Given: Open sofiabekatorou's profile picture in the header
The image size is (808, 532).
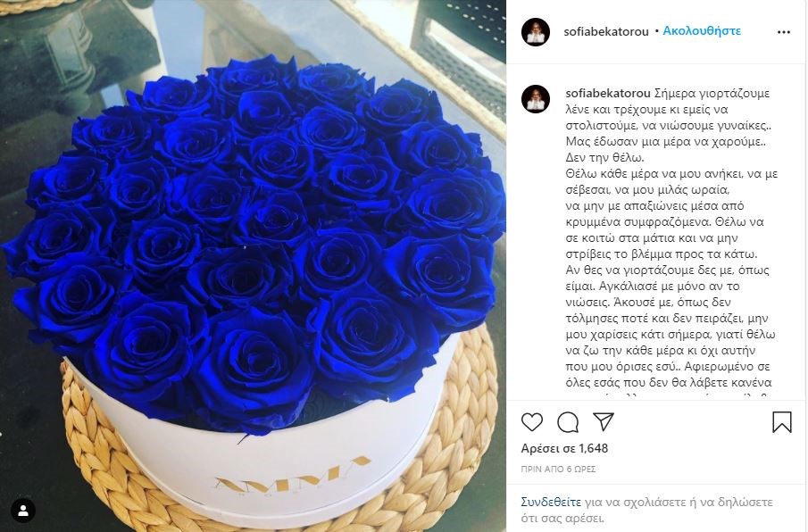Looking at the screenshot, I should click(x=536, y=32).
